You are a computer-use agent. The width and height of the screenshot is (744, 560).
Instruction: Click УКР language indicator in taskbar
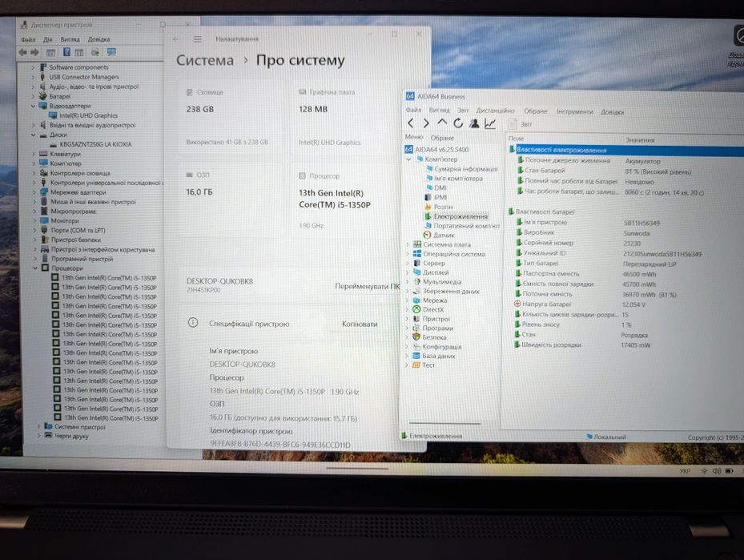click(x=685, y=471)
